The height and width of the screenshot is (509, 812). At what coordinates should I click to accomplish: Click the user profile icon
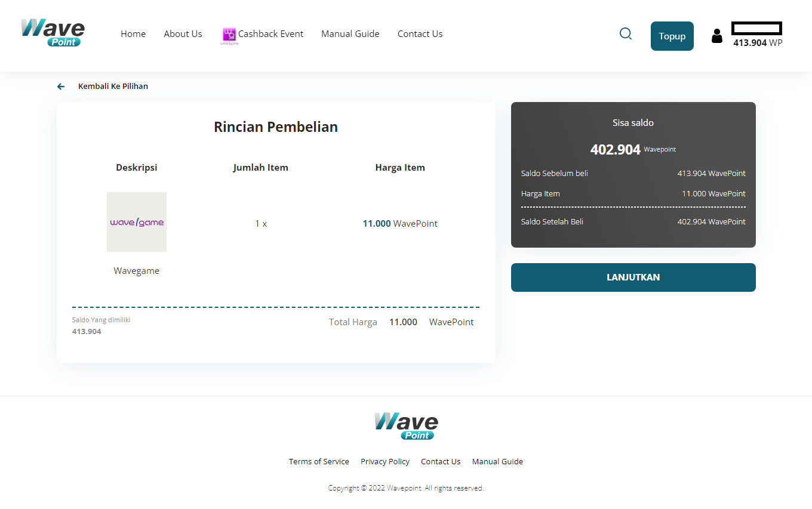pyautogui.click(x=716, y=36)
